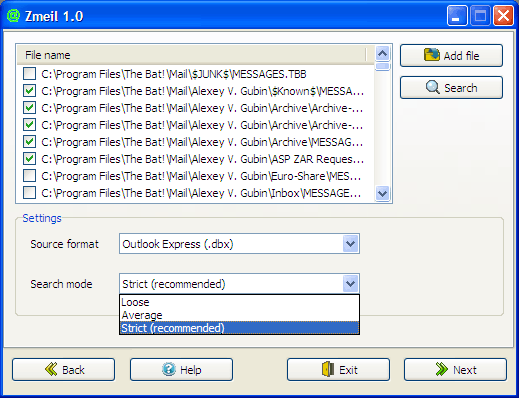519x398 pixels.
Task: Click the Add file button
Action: pos(451,56)
